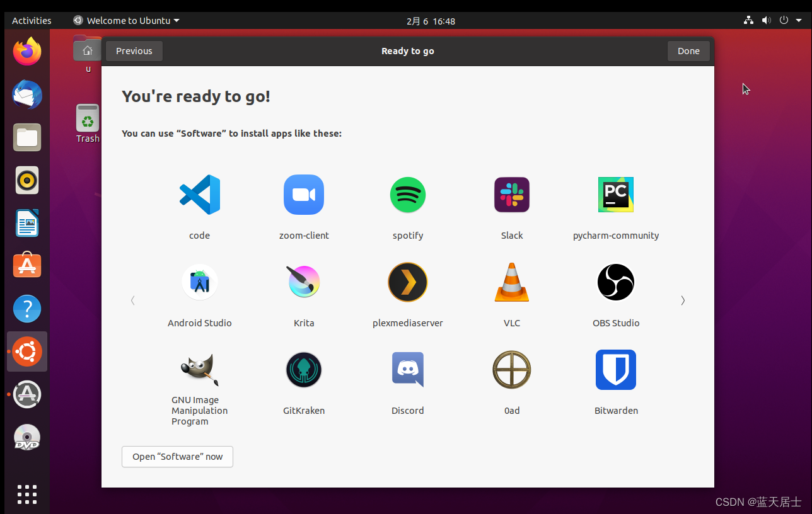Viewport: 812px width, 514px height.
Task: Open Software Updater from the dock
Action: pyautogui.click(x=27, y=394)
